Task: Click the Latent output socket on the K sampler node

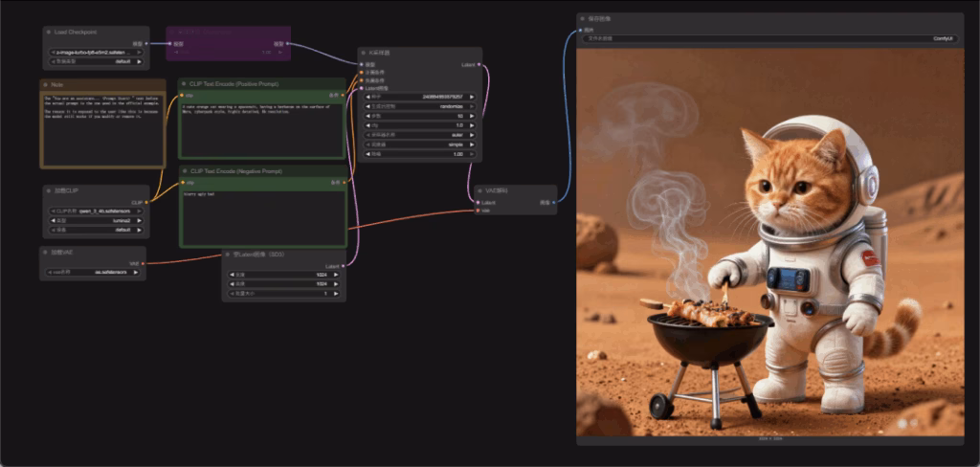Action: pyautogui.click(x=479, y=65)
